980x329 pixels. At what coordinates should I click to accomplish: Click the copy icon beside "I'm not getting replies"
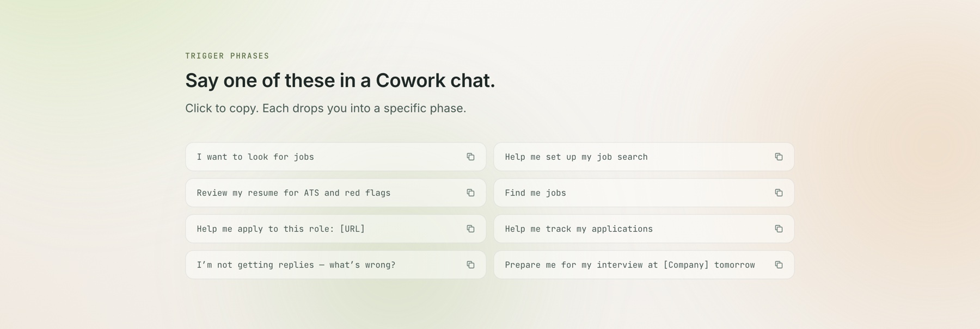coord(470,265)
